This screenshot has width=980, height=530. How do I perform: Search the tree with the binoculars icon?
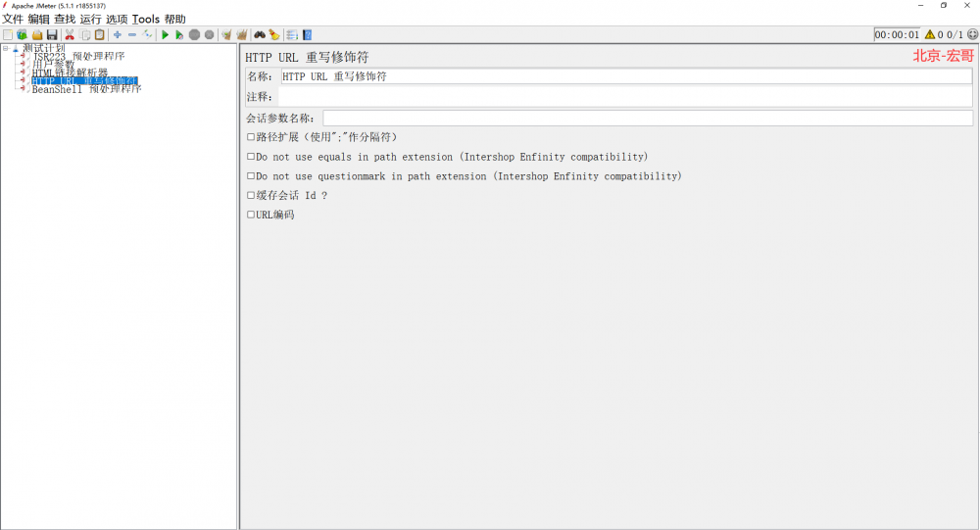tap(259, 35)
